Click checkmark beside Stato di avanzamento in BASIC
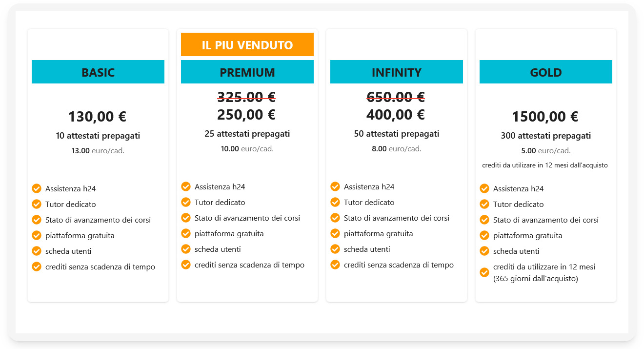This screenshot has height=349, width=644. pyautogui.click(x=37, y=220)
